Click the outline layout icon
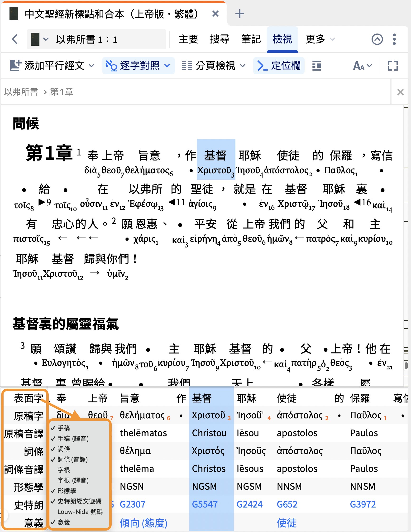 pos(316,66)
